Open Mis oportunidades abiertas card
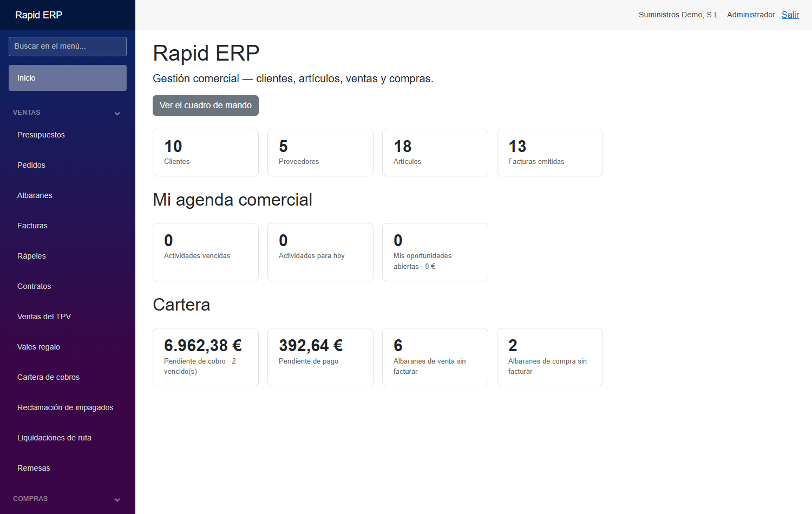The height and width of the screenshot is (514, 812). coord(435,252)
